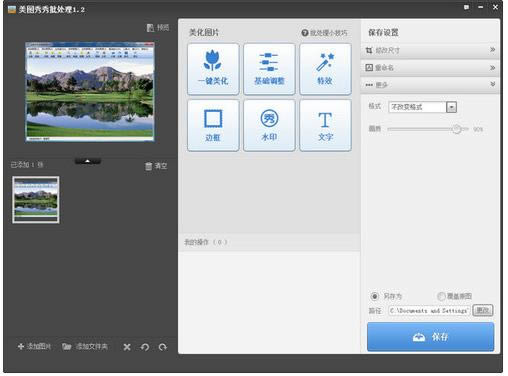
Task: Click the blue 保存 save button
Action: [430, 337]
